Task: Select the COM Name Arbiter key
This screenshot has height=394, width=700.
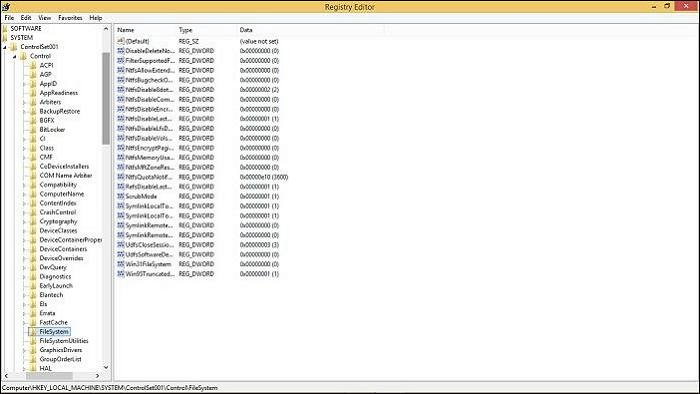Action: [x=66, y=175]
